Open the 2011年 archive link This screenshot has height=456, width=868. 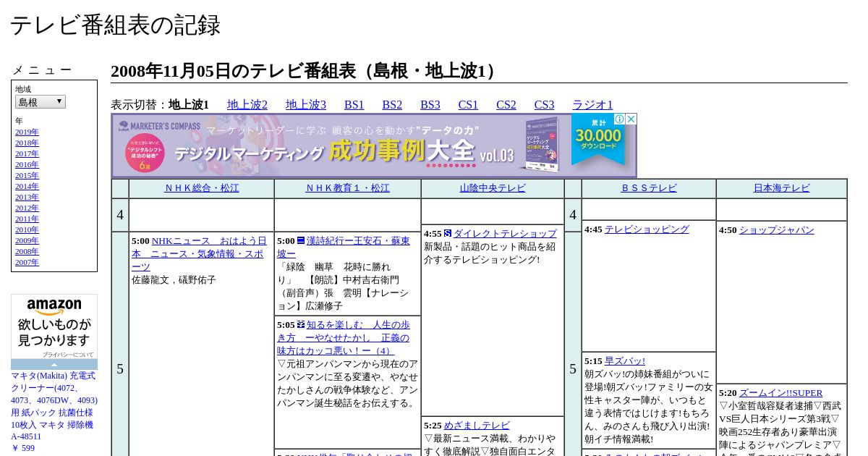coord(27,219)
